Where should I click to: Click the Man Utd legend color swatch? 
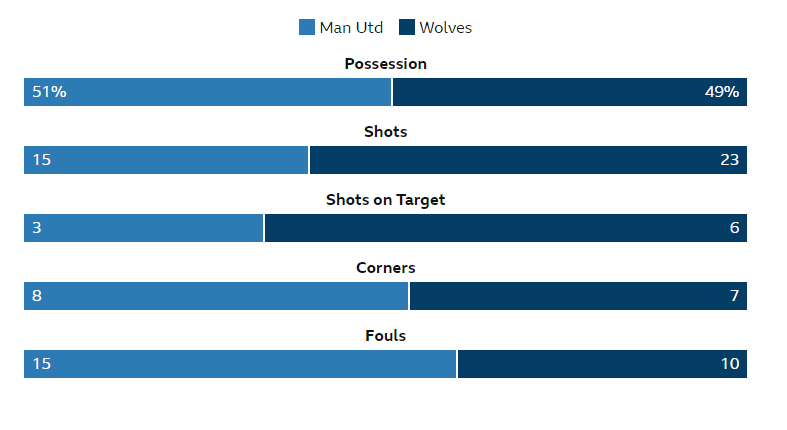click(x=307, y=28)
